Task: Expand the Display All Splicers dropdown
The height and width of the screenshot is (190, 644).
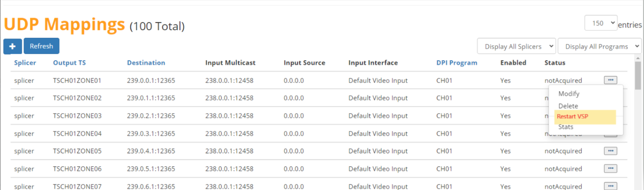Action: pos(516,46)
